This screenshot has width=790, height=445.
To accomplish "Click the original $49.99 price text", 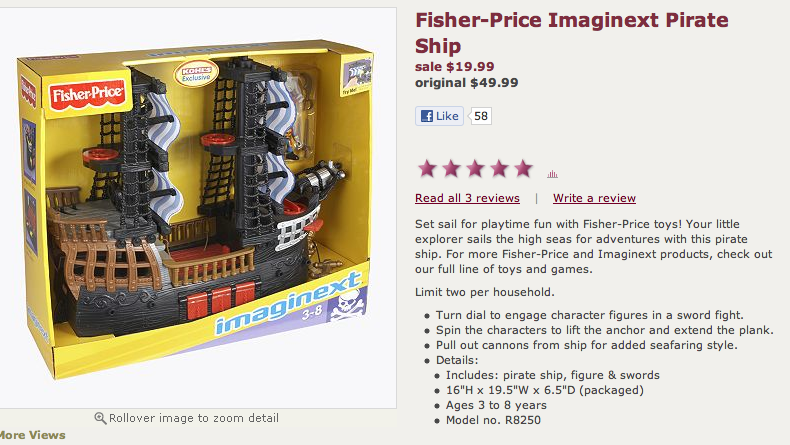I will [467, 83].
